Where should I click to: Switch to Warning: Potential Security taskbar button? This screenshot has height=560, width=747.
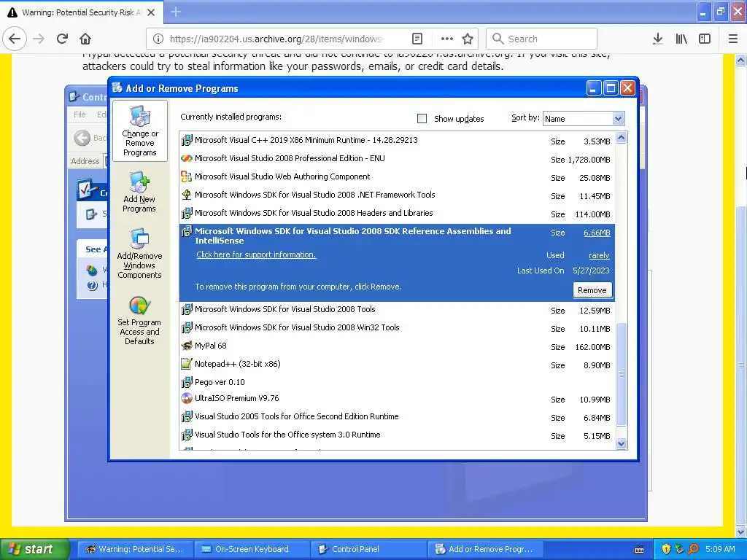coord(135,549)
